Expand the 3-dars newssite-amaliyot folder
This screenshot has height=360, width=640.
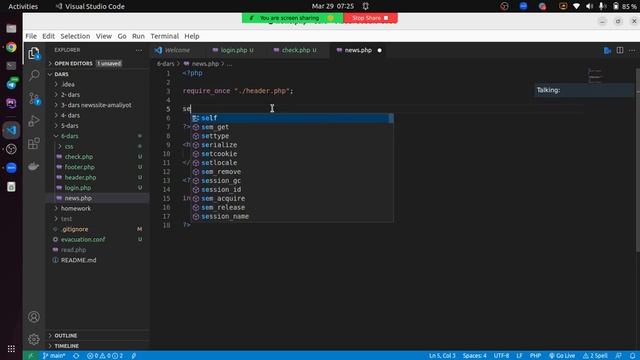[x=96, y=105]
